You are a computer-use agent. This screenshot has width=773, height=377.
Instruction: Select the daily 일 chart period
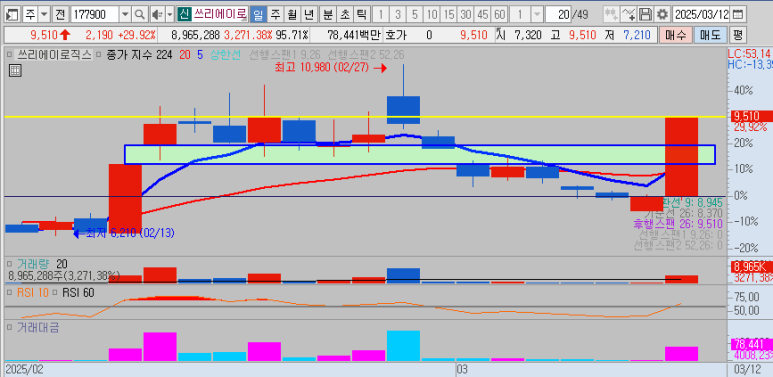coord(258,15)
